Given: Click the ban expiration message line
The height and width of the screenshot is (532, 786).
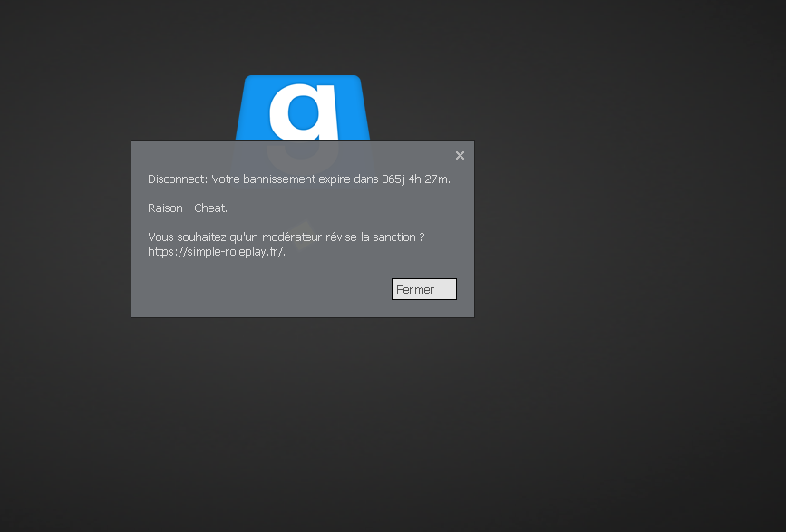Looking at the screenshot, I should click(x=299, y=179).
